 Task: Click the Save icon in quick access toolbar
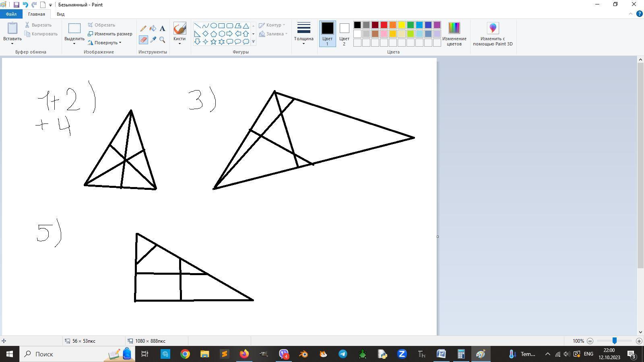coord(16,5)
